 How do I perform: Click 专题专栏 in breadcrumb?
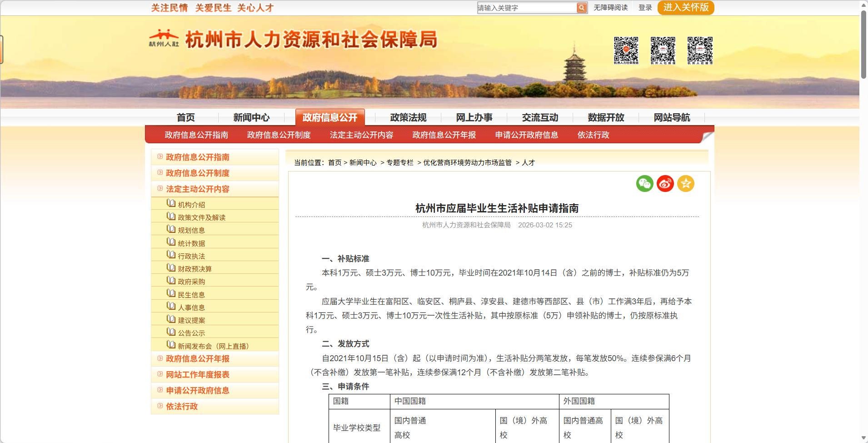click(400, 162)
